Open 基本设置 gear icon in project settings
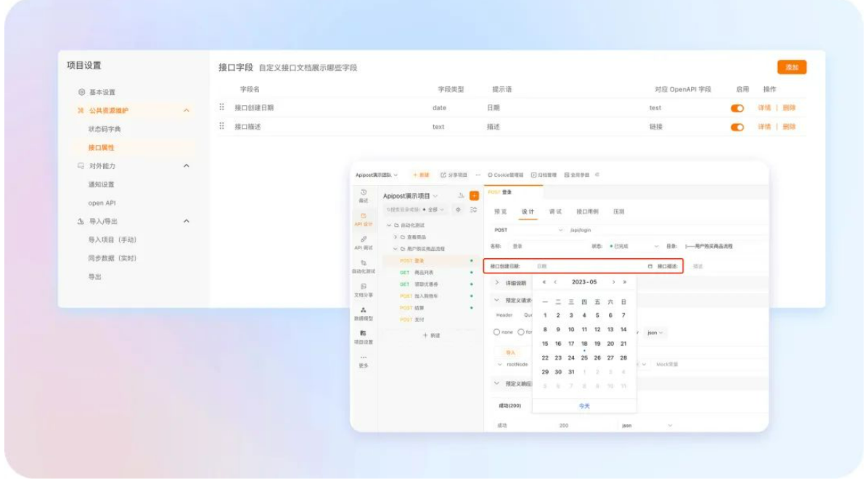Image resolution: width=868 pixels, height=480 pixels. click(81, 92)
